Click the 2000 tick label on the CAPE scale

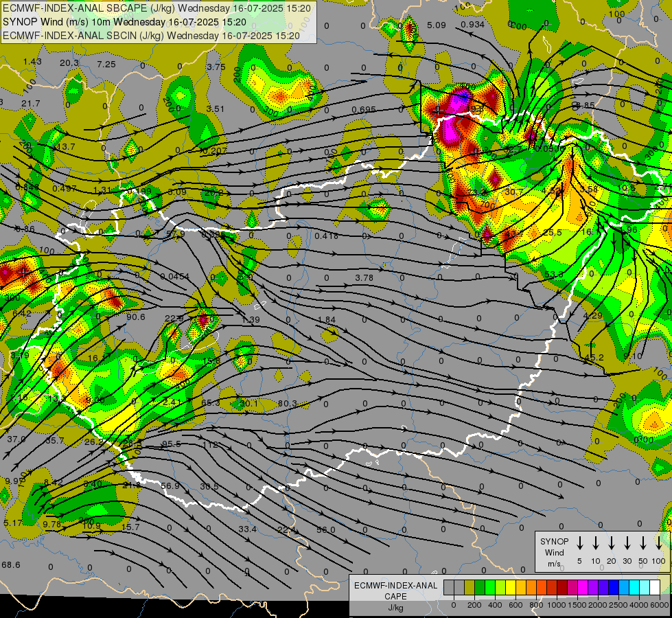click(x=598, y=605)
